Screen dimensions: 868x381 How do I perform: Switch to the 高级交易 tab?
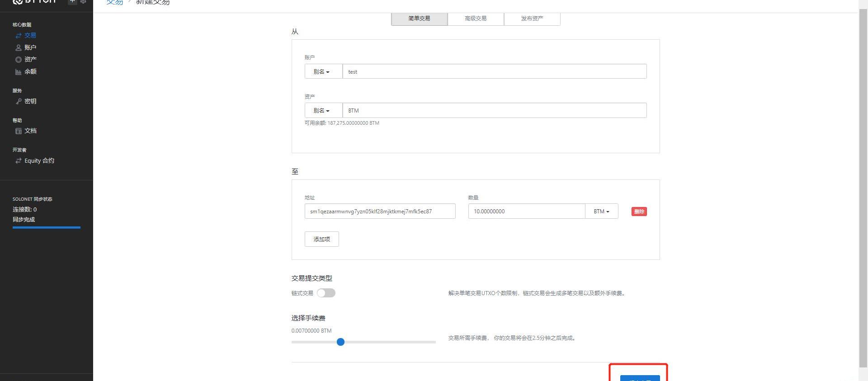click(x=476, y=19)
